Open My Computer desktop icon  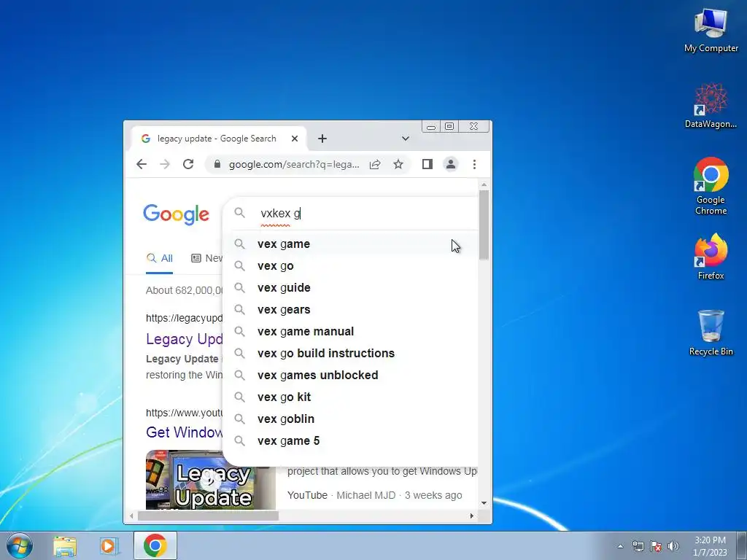point(711,29)
